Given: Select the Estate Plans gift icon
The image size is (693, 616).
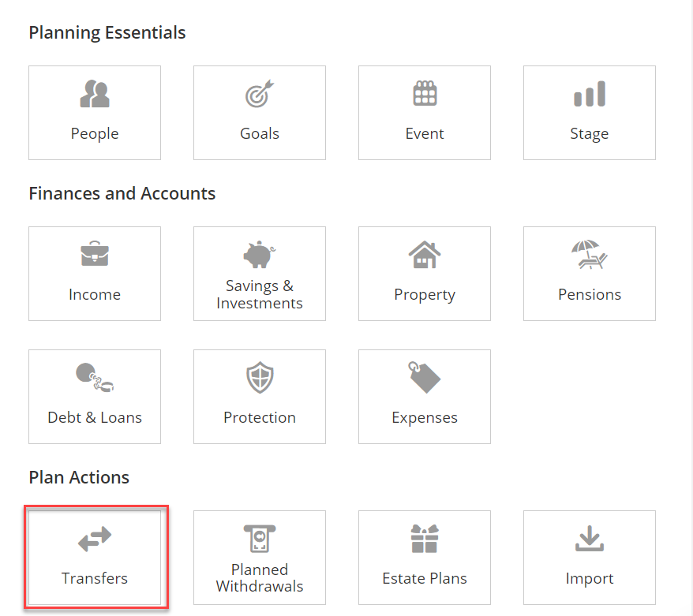Looking at the screenshot, I should pyautogui.click(x=425, y=538).
